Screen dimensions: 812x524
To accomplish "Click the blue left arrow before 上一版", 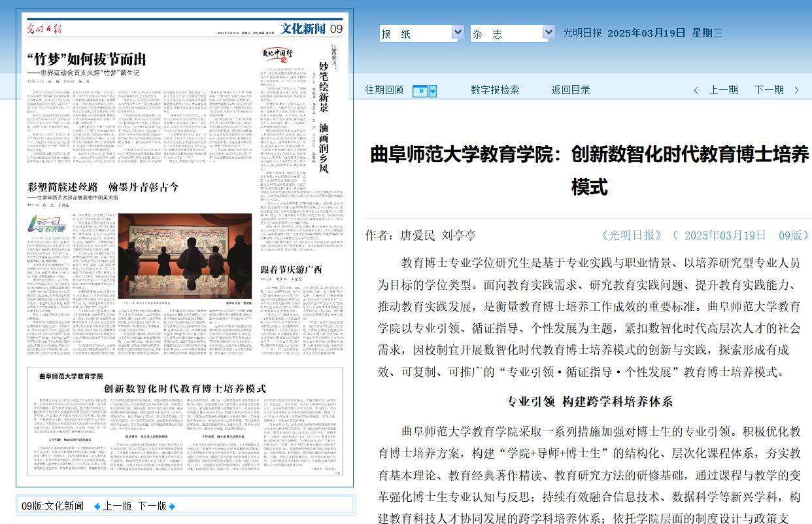I will 97,506.
